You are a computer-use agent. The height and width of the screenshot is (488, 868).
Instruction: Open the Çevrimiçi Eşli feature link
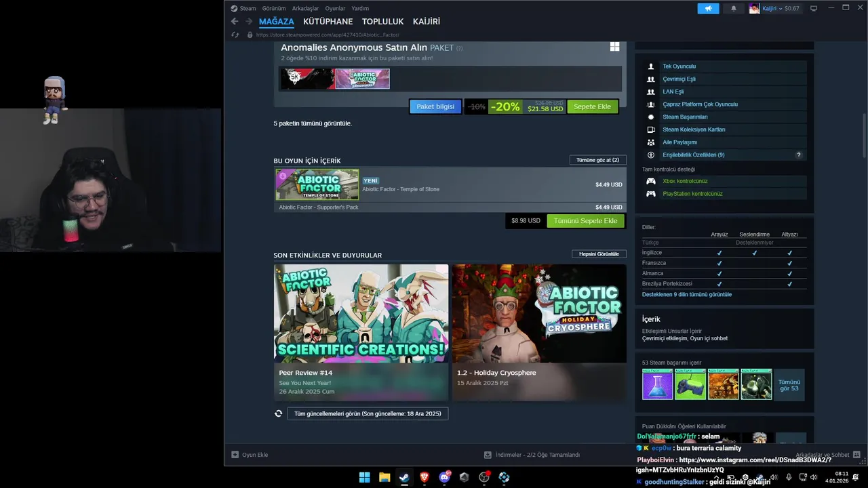[679, 79]
